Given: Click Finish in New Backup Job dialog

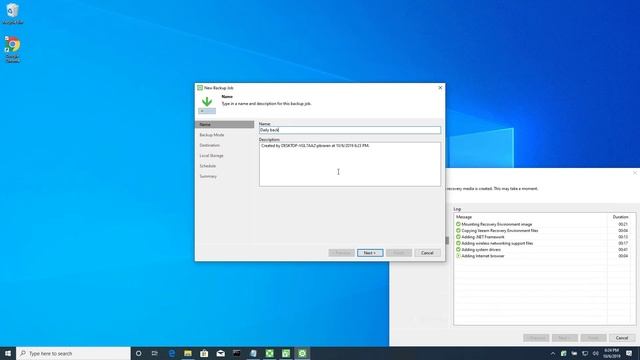Looking at the screenshot, I should [399, 253].
